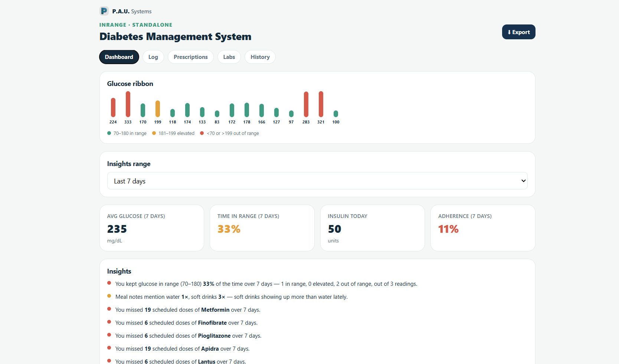Click the Avg Glucose 235 card

pyautogui.click(x=152, y=228)
